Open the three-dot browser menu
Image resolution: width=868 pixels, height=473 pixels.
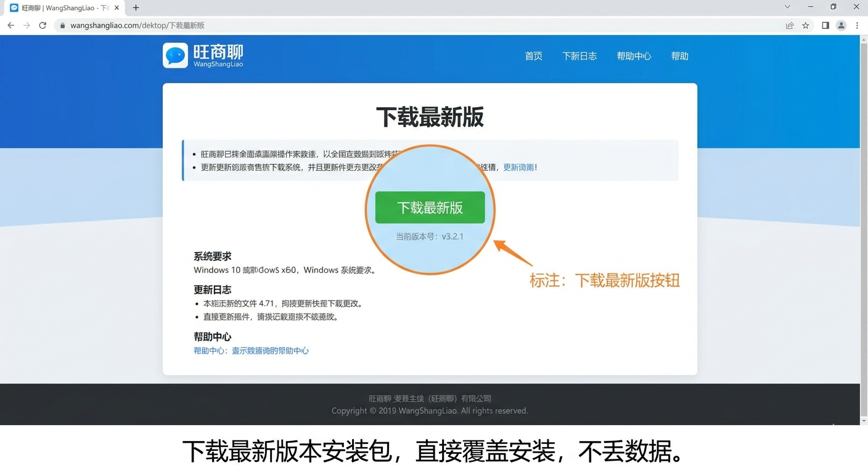[858, 25]
